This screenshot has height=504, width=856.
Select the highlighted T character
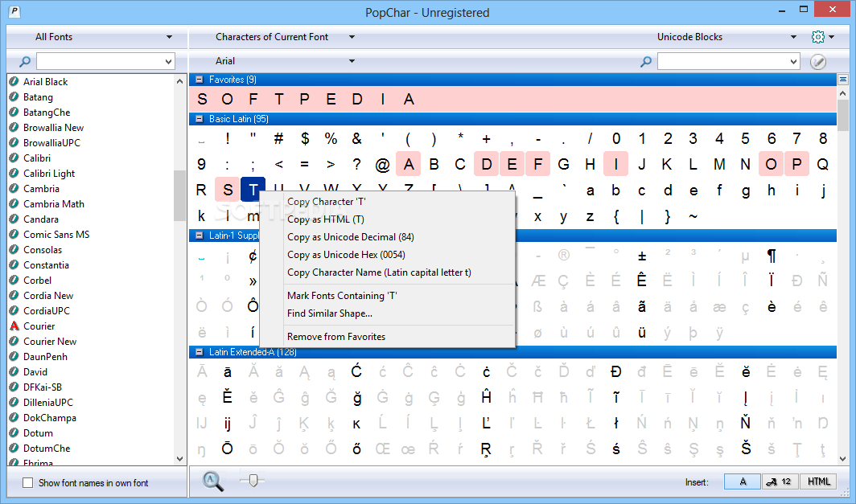[253, 190]
